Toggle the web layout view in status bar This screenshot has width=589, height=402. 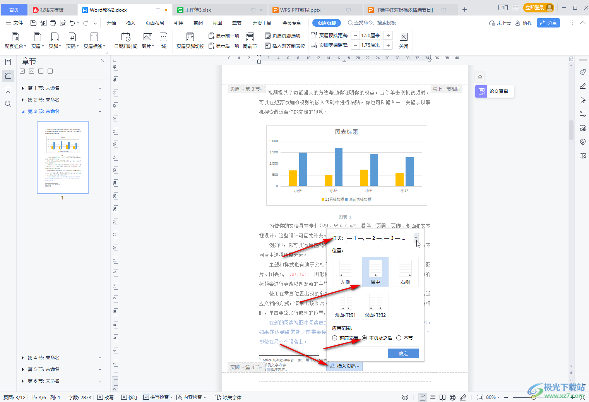tap(453, 397)
